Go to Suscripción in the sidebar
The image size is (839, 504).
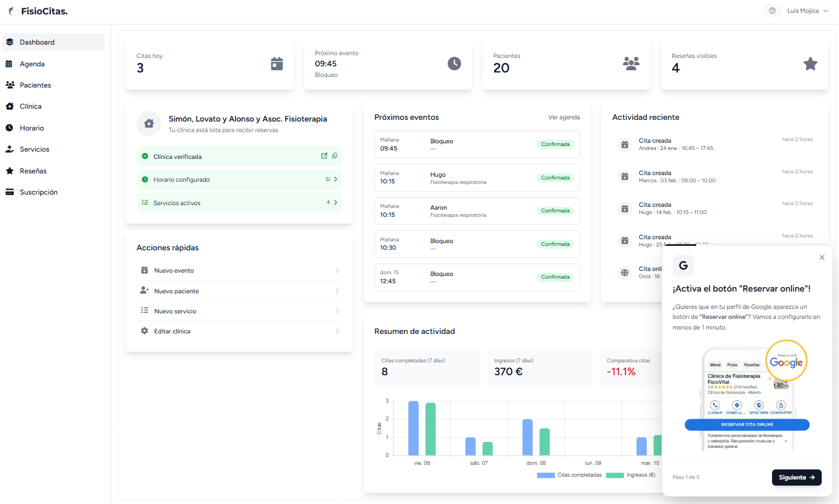[38, 192]
